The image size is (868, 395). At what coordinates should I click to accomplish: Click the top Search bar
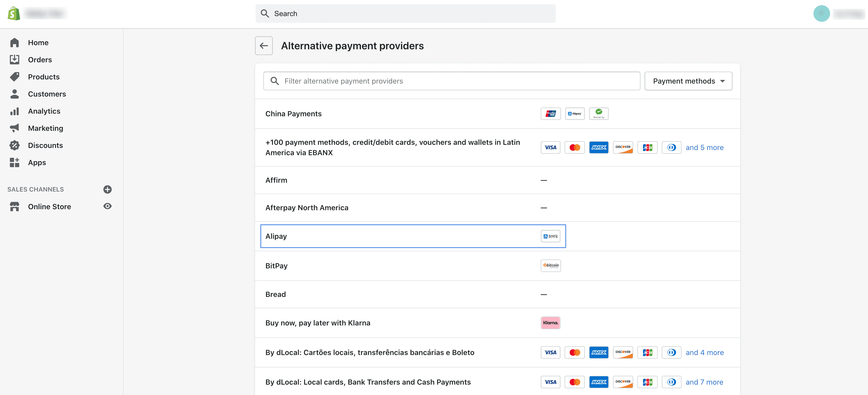click(x=405, y=14)
